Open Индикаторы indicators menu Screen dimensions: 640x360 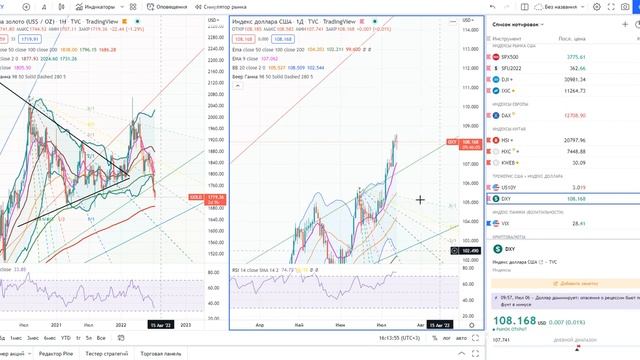96,7
